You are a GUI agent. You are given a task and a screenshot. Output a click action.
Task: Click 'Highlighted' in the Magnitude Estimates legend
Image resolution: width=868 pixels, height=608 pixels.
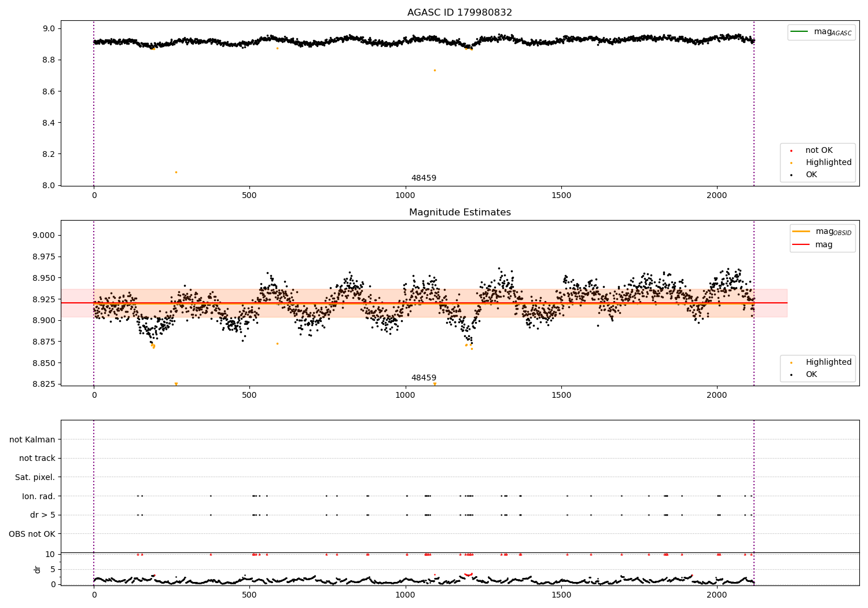[828, 362]
